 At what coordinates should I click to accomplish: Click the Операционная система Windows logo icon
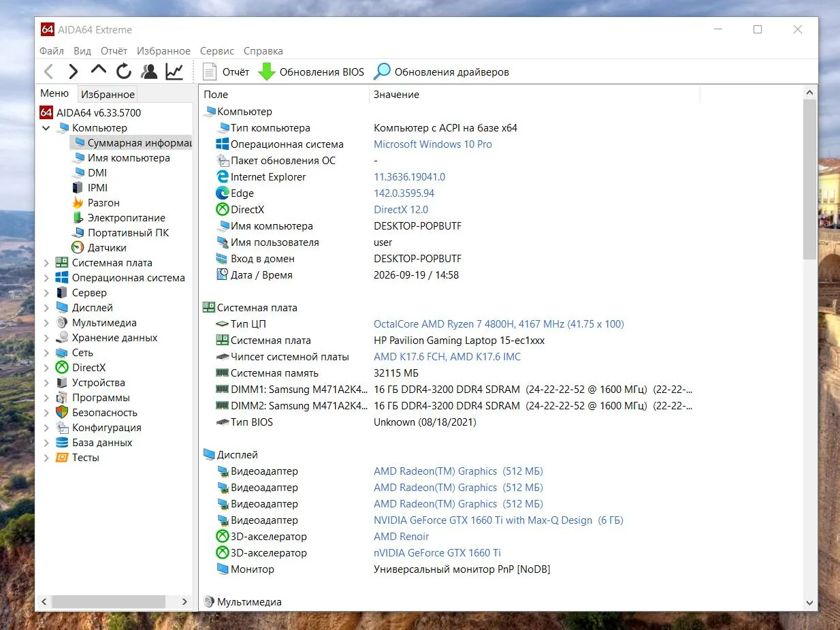coord(222,144)
